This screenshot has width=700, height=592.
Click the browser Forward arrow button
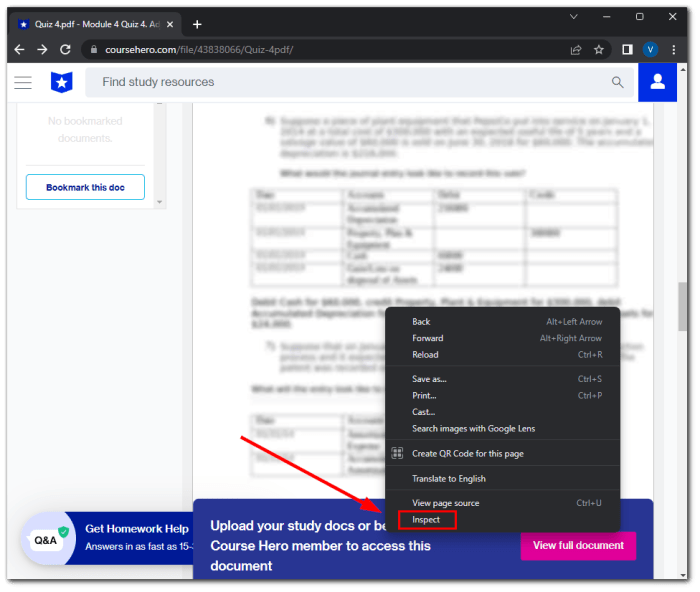click(x=42, y=50)
